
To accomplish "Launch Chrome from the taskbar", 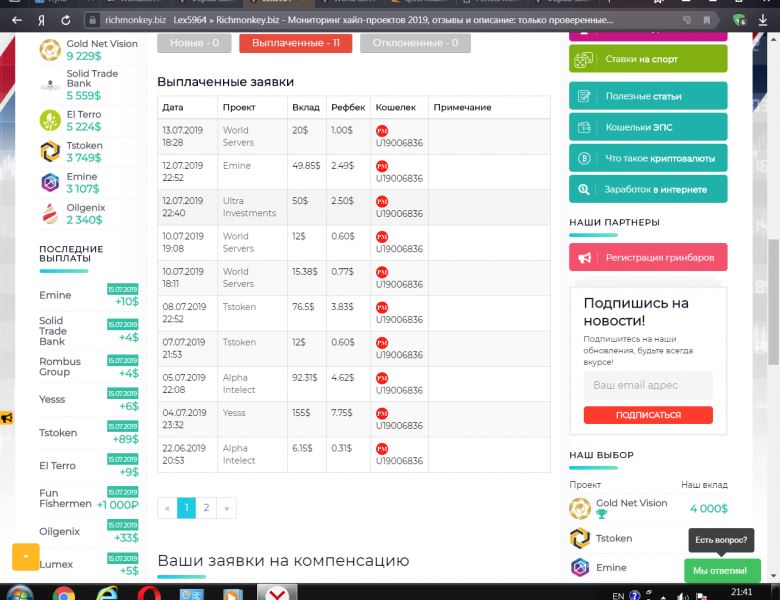I will click(x=64, y=593).
